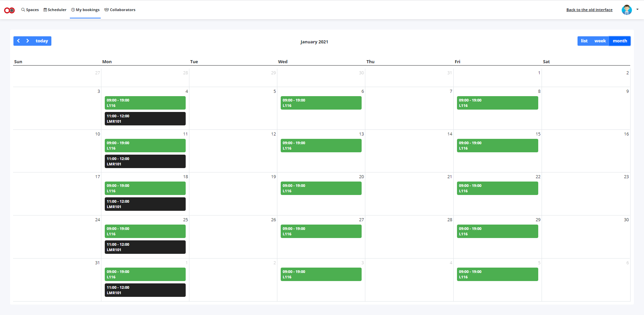The image size is (644, 315).
Task: Expand the user account dropdown caret
Action: pos(637,9)
